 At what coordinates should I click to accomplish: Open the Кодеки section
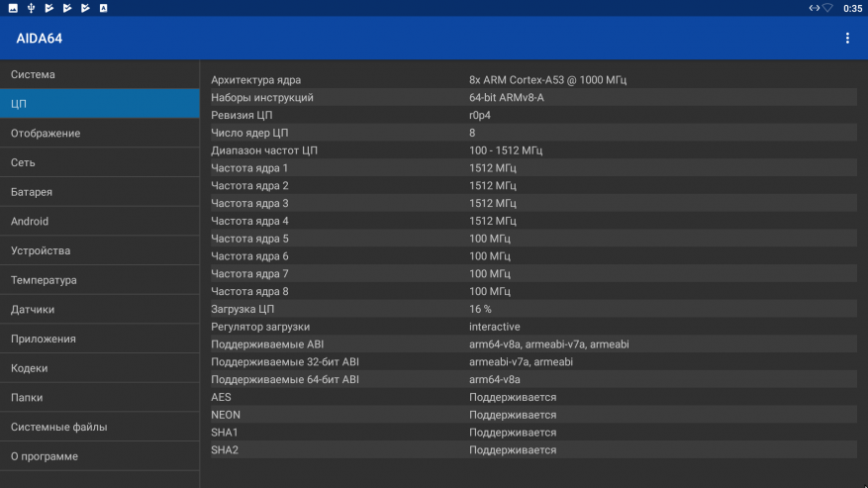pos(99,368)
